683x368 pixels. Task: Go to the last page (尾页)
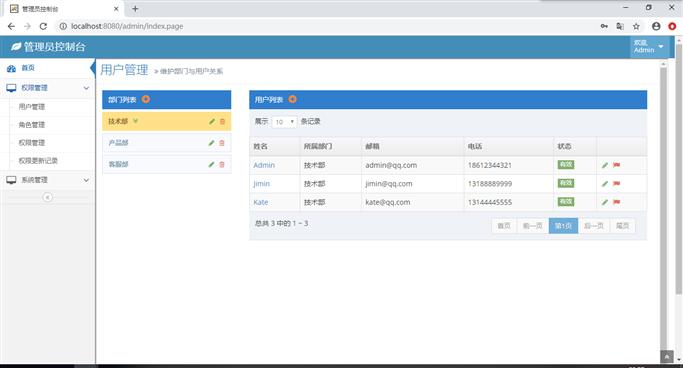coord(622,226)
